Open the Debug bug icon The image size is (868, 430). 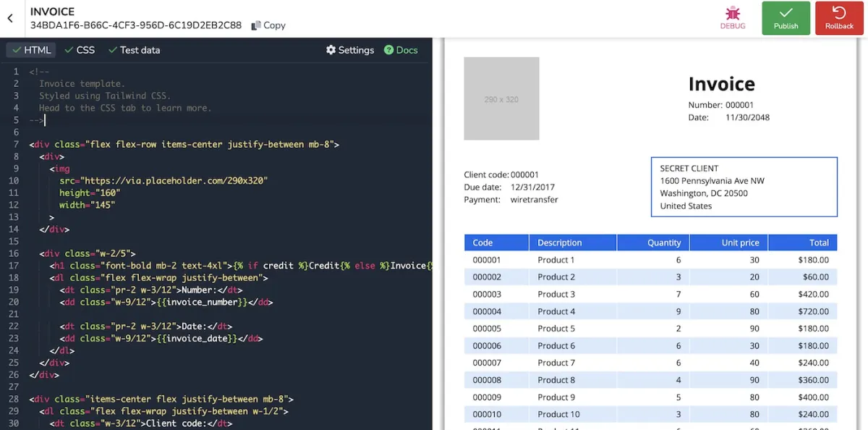(x=733, y=13)
